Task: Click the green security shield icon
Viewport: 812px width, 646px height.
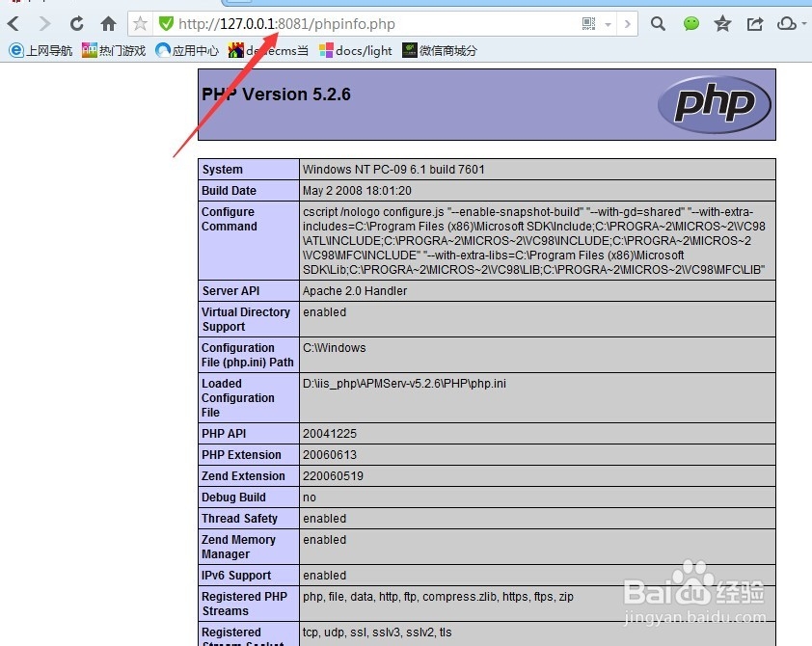Action: pos(166,24)
